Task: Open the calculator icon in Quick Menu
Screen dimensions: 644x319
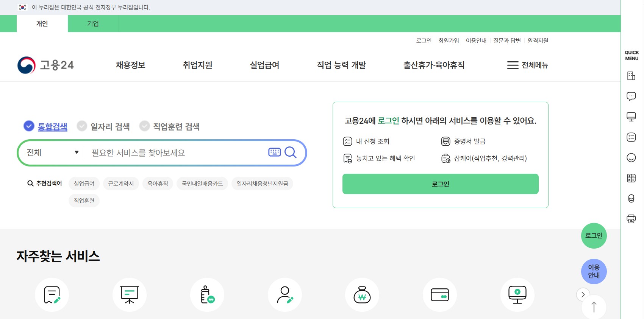Action: (631, 178)
